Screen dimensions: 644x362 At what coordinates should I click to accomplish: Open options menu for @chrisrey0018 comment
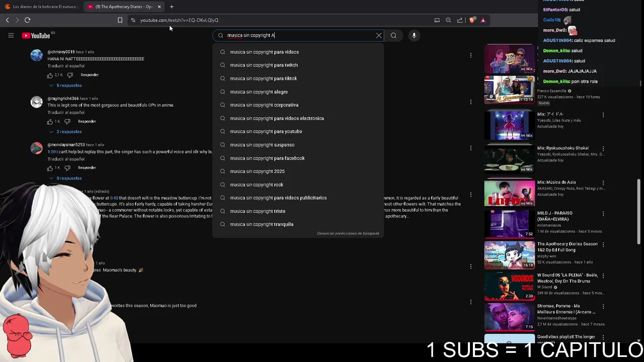[x=470, y=55]
